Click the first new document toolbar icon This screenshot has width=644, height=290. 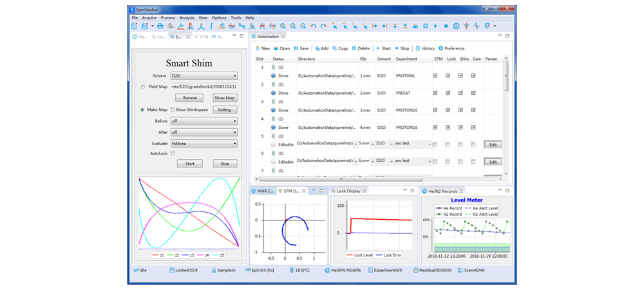pyautogui.click(x=135, y=26)
